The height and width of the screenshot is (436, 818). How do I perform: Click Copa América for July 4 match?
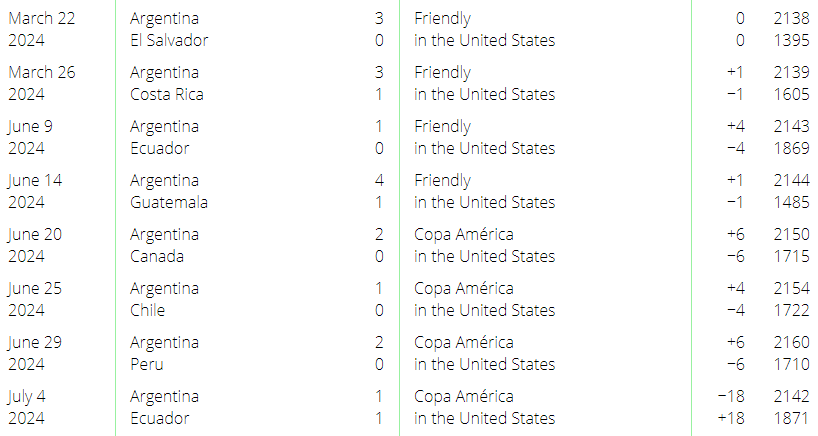point(464,396)
